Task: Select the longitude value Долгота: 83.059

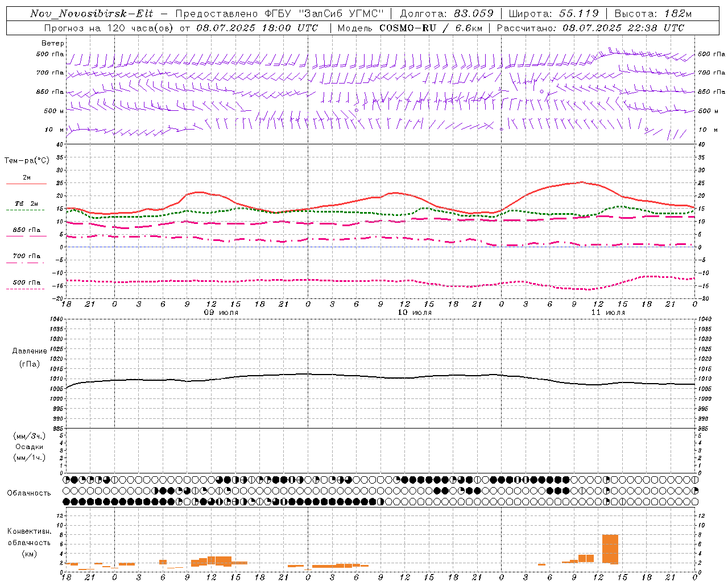Action: point(446,14)
